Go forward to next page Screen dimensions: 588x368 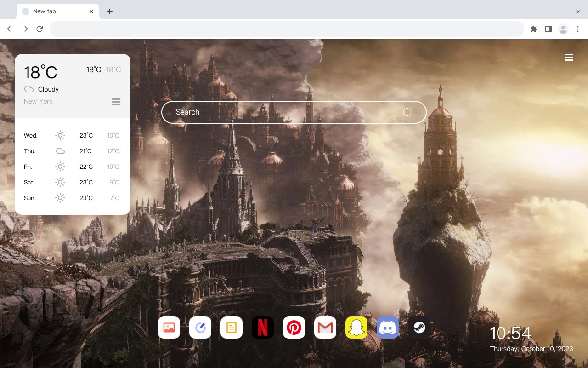click(x=25, y=29)
